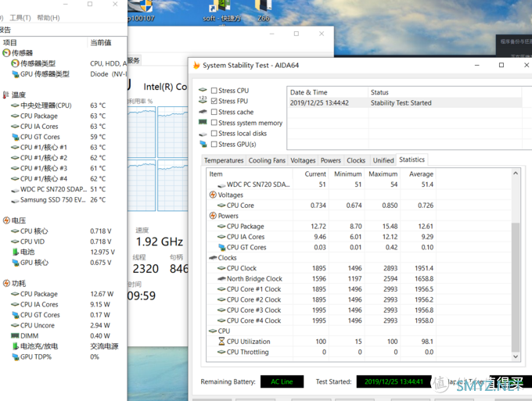Image resolution: width=532 pixels, height=401 pixels.
Task: Enable the Stress cache checkbox
Action: 214,112
